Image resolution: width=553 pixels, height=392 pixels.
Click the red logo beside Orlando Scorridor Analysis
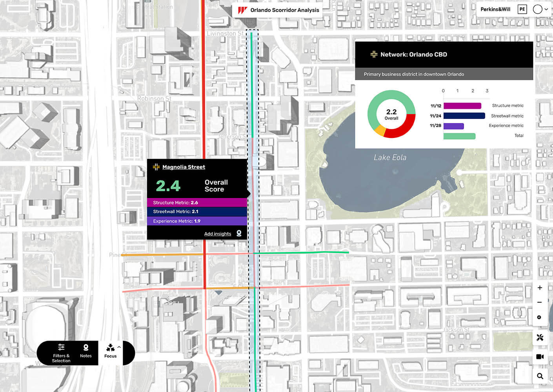point(243,10)
